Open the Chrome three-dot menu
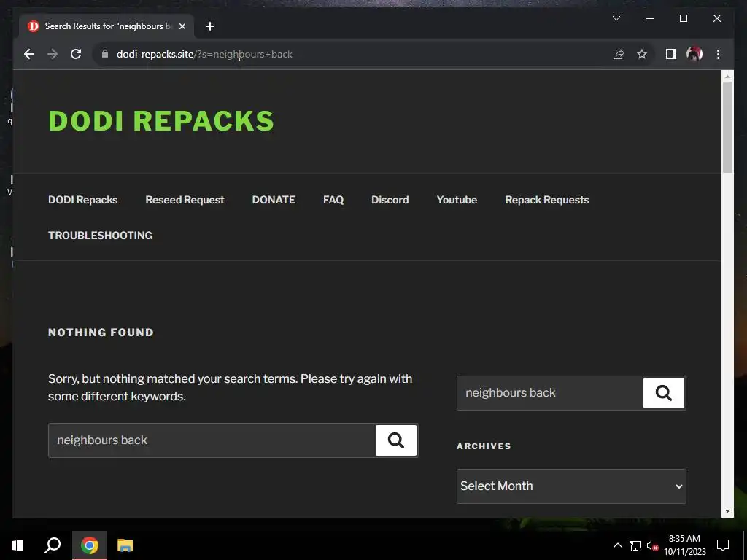 718,54
